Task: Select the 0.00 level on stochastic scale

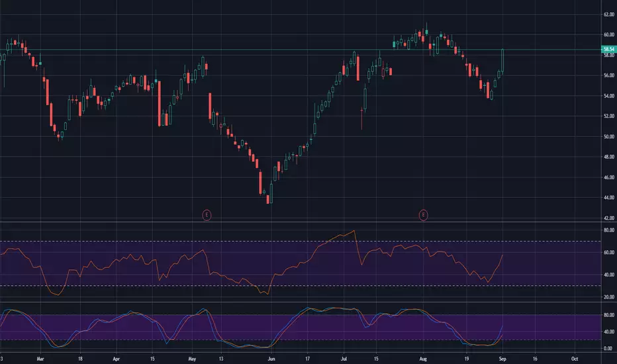Action: [x=608, y=348]
